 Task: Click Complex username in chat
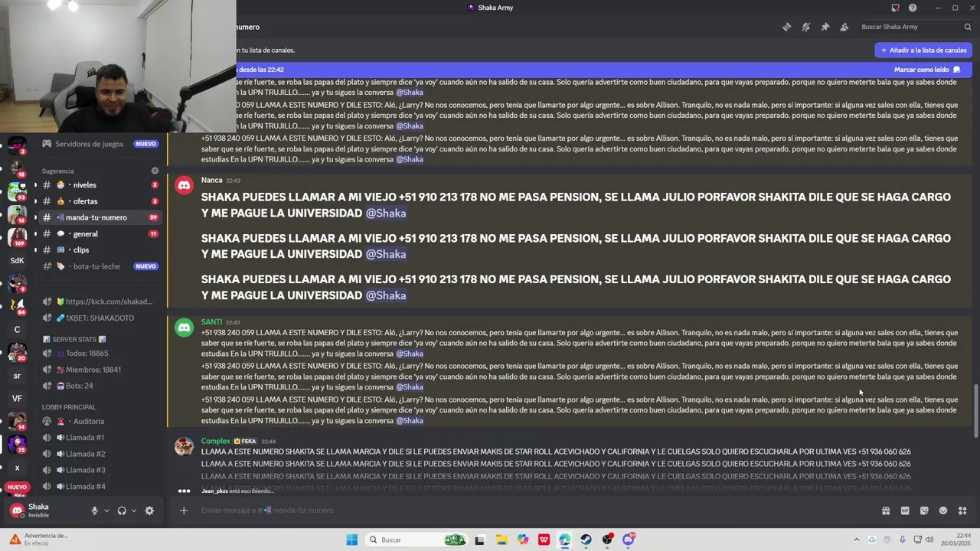pyautogui.click(x=215, y=441)
